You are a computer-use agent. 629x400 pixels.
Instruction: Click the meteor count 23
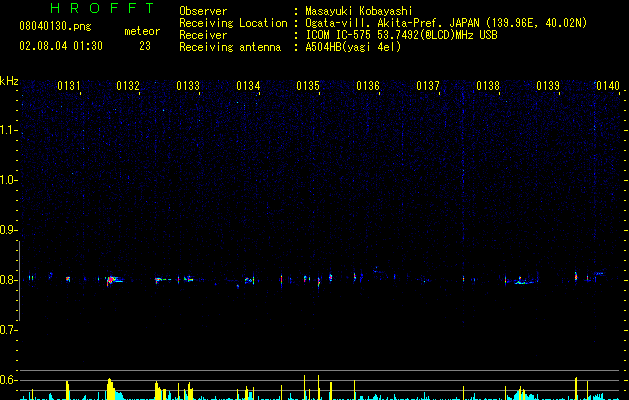pos(145,46)
